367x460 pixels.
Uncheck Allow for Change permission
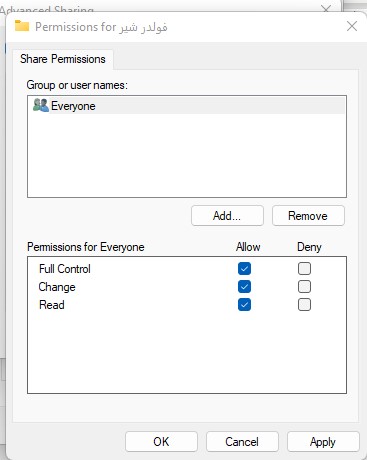pyautogui.click(x=244, y=286)
